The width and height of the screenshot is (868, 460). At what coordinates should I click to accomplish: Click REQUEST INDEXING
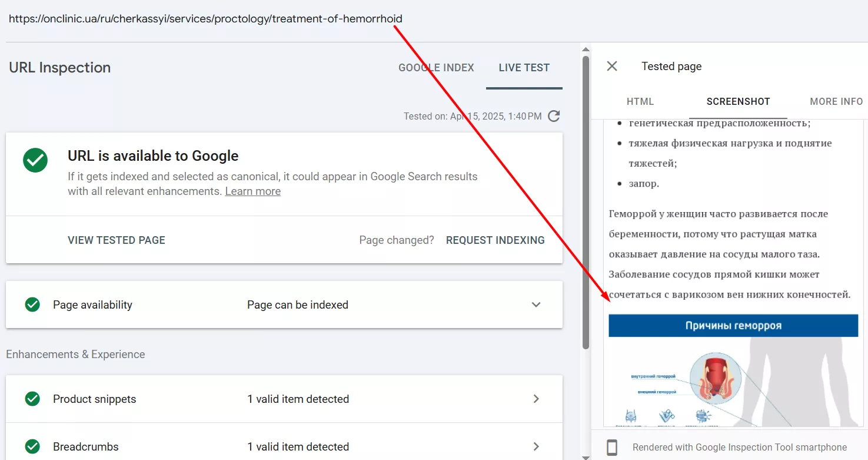(x=495, y=240)
